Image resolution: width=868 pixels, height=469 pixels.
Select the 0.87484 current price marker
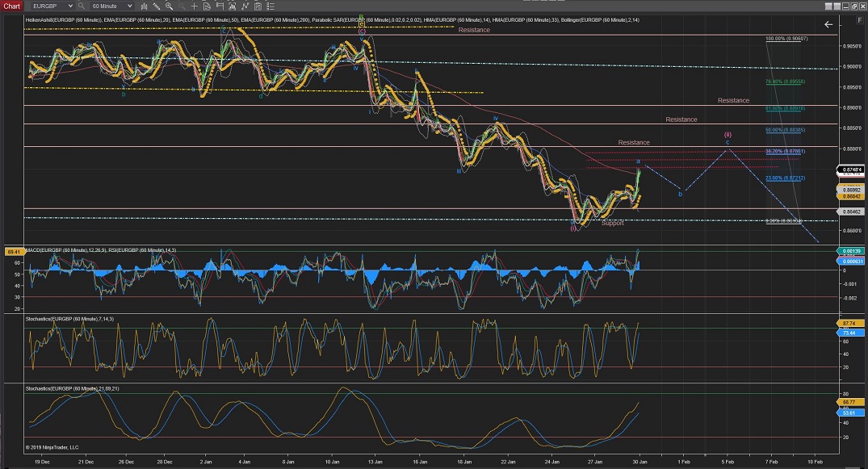tap(853, 170)
